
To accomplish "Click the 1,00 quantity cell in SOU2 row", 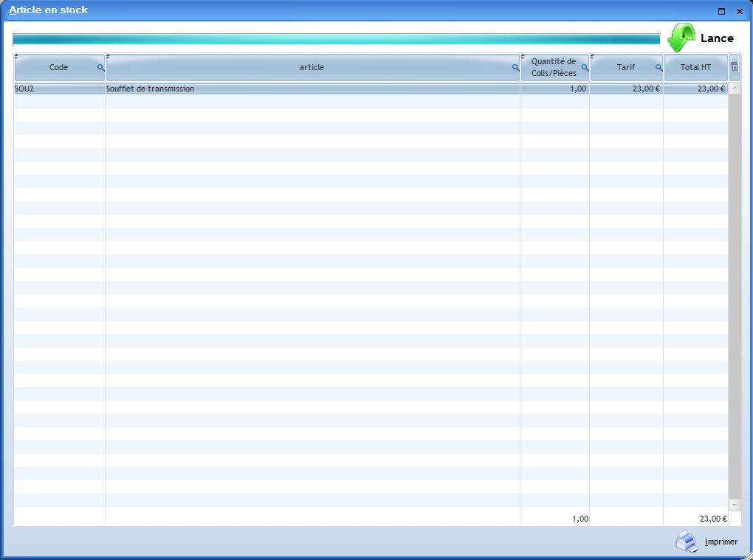I will point(554,89).
